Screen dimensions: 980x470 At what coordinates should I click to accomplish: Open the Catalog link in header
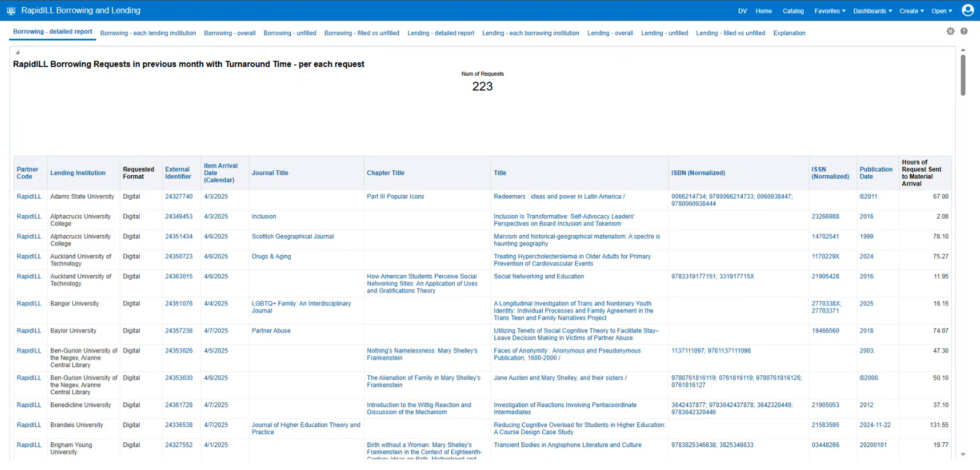pyautogui.click(x=793, y=11)
